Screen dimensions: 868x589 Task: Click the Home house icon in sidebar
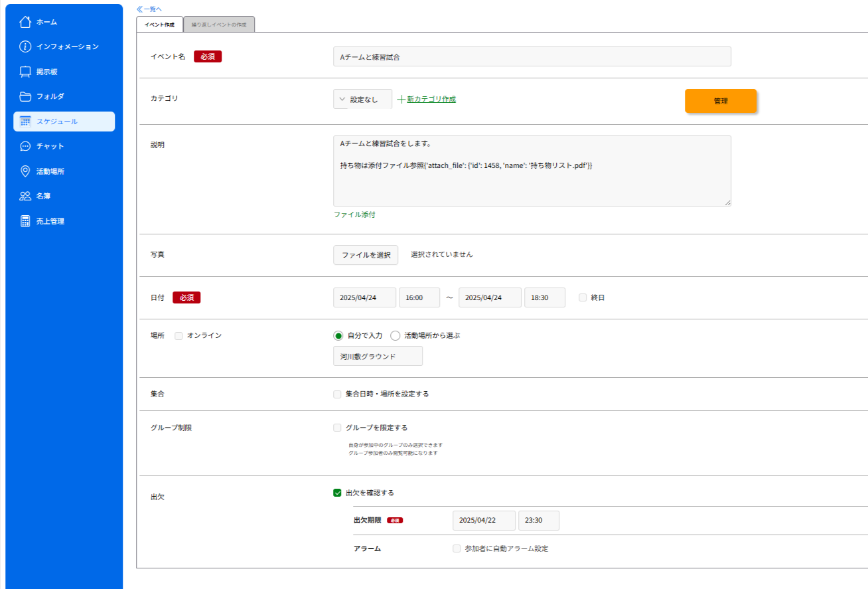pyautogui.click(x=25, y=22)
